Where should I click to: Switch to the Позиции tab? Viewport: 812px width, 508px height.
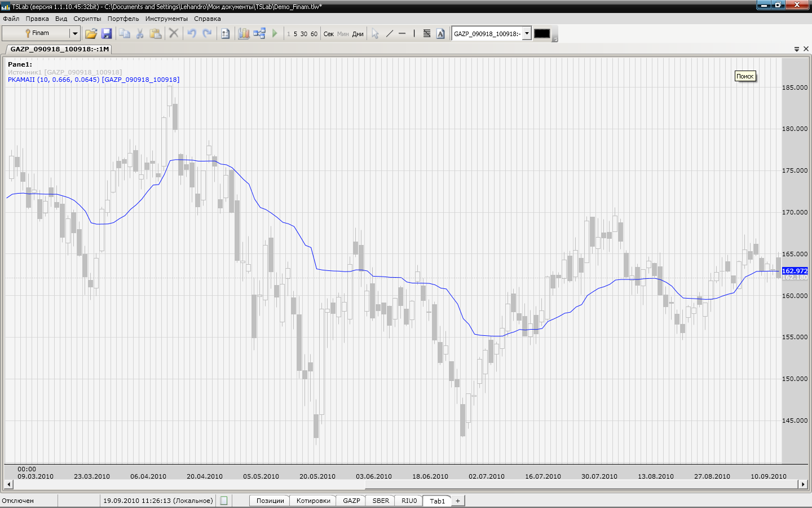coord(270,501)
